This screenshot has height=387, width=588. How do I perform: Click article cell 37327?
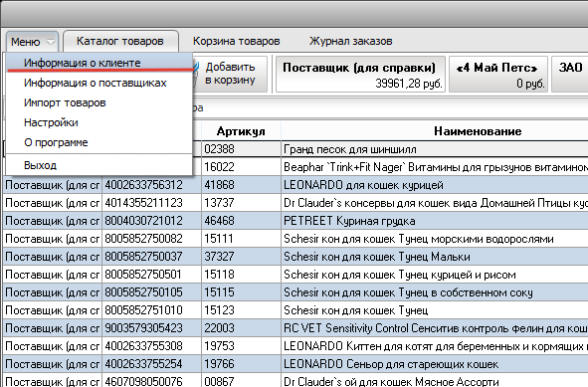click(x=241, y=257)
